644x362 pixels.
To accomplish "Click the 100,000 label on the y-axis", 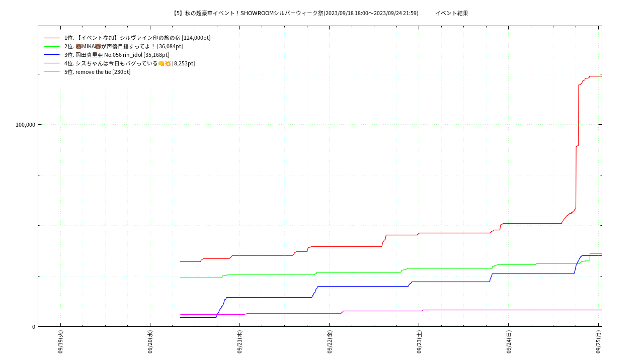I will tap(26, 125).
